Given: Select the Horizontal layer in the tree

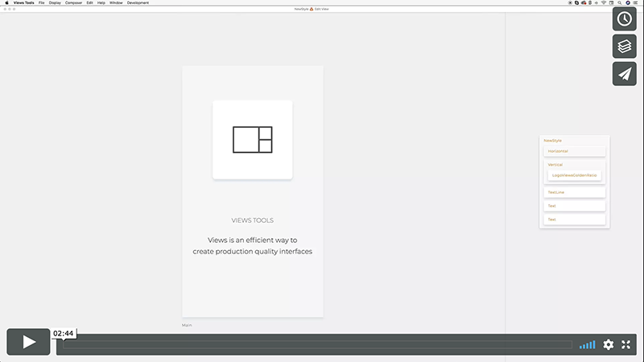Looking at the screenshot, I should (x=574, y=151).
